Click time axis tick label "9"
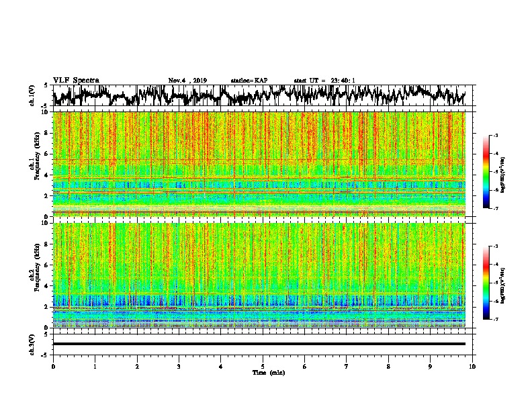532x411 pixels. (x=430, y=367)
